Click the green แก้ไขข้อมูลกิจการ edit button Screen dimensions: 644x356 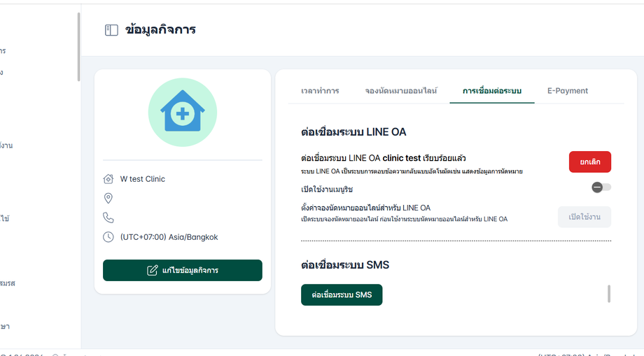183,270
